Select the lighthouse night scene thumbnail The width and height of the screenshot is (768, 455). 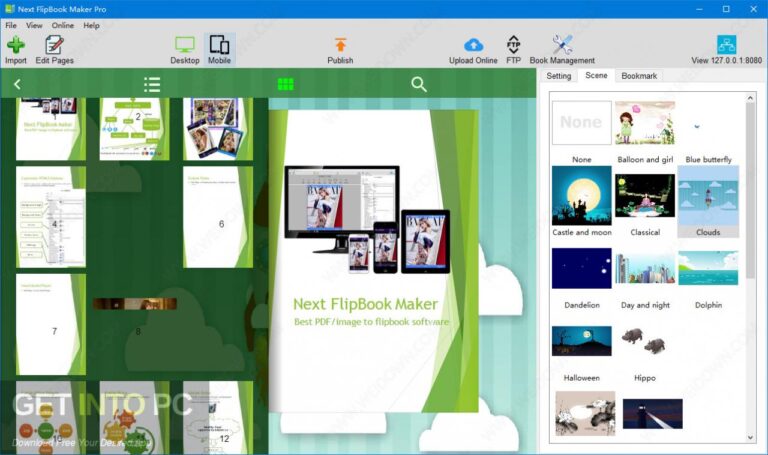[652, 413]
